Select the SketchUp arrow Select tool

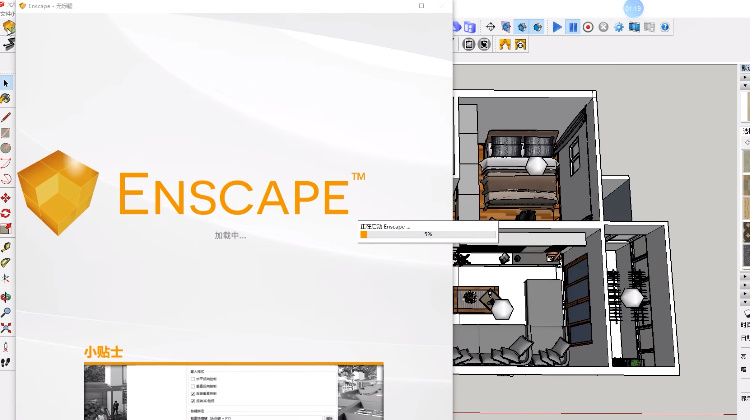pyautogui.click(x=6, y=83)
